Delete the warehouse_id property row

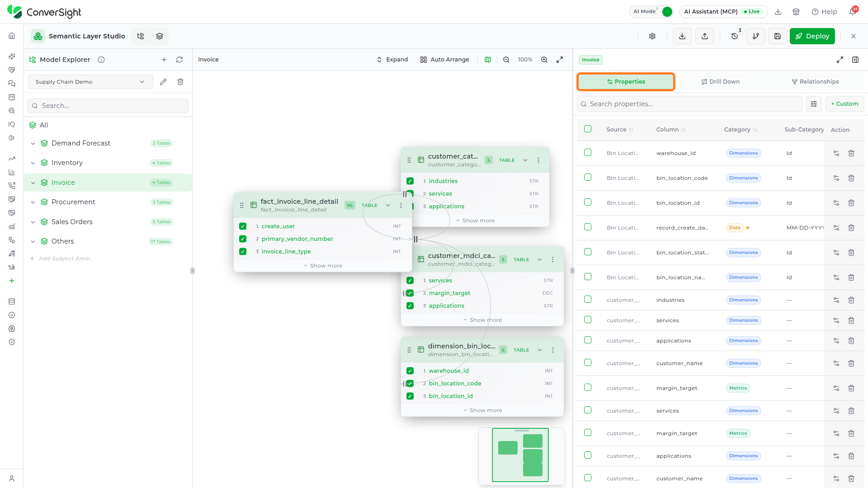click(x=851, y=153)
